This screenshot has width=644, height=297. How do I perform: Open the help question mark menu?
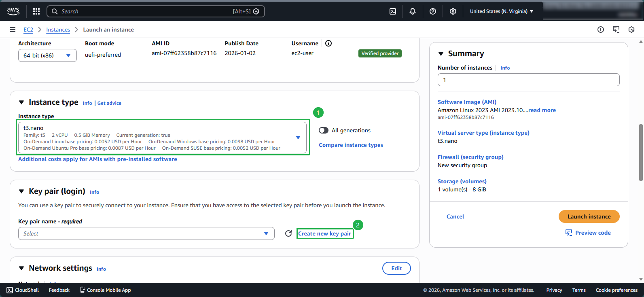coord(433,11)
